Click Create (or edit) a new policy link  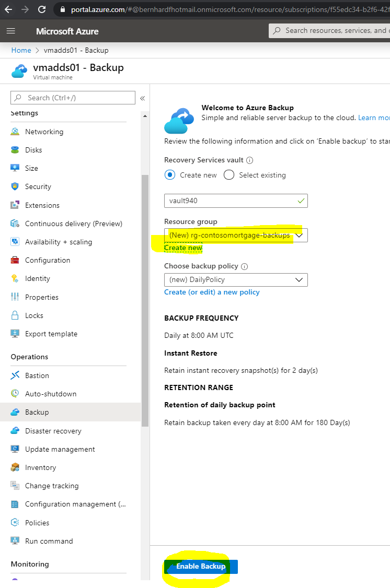click(212, 292)
